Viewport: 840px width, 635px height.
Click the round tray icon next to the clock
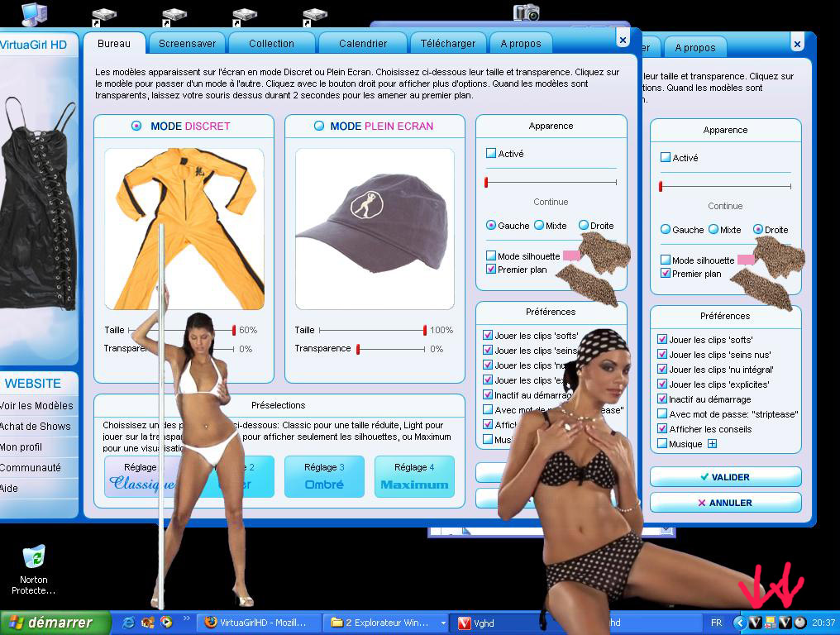(799, 622)
